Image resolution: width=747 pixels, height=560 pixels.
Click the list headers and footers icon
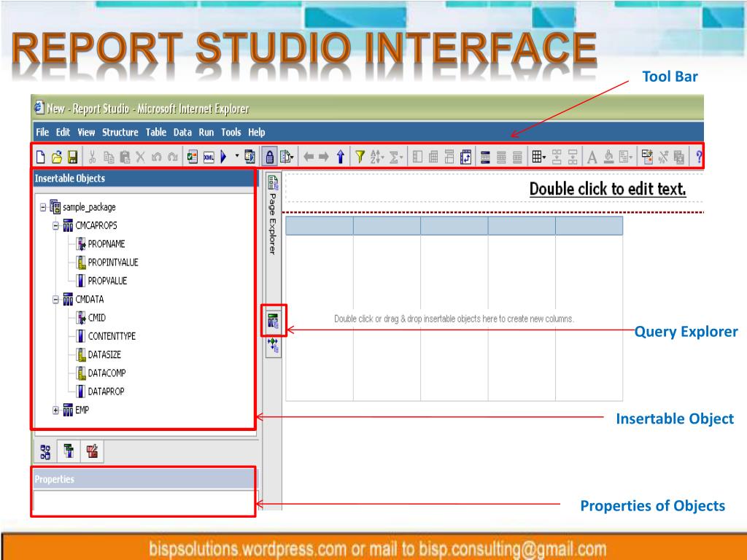click(x=485, y=156)
